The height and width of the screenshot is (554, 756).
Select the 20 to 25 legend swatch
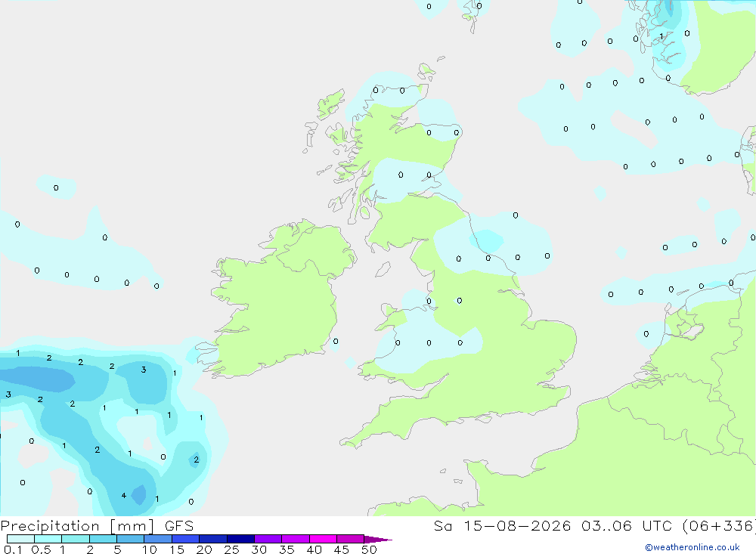212,539
